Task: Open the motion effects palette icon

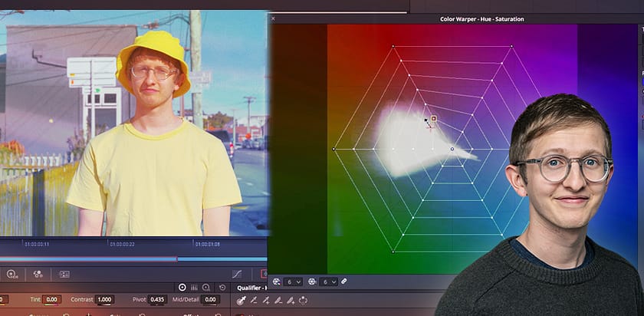Action: (x=64, y=274)
